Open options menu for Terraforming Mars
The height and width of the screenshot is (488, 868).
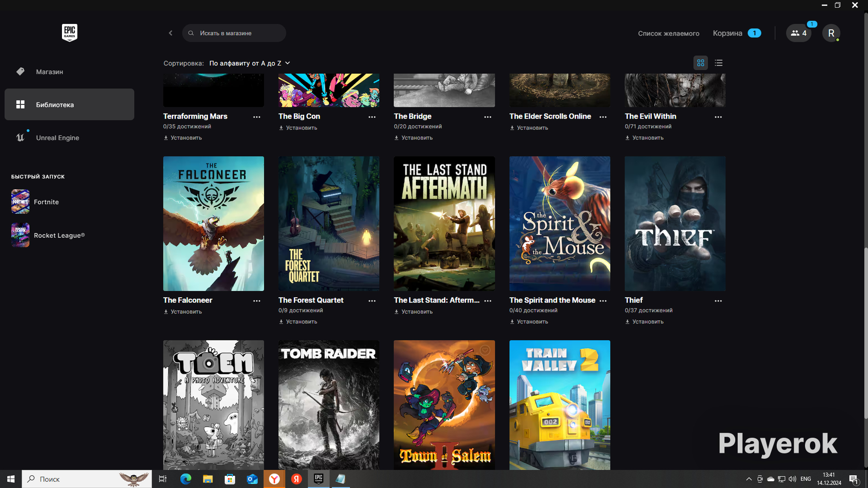pyautogui.click(x=257, y=117)
